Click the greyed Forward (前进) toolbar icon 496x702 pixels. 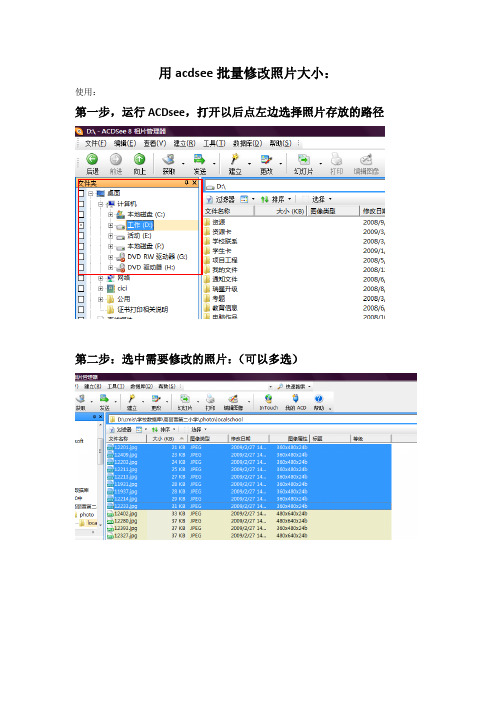tap(115, 159)
